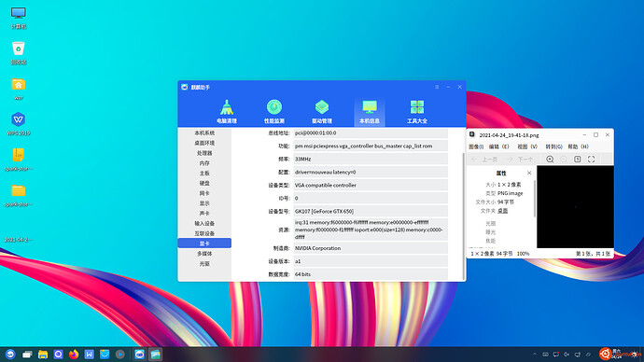Zoom in with image viewer magnifier
Screen dimensions: 644x362
pos(550,160)
